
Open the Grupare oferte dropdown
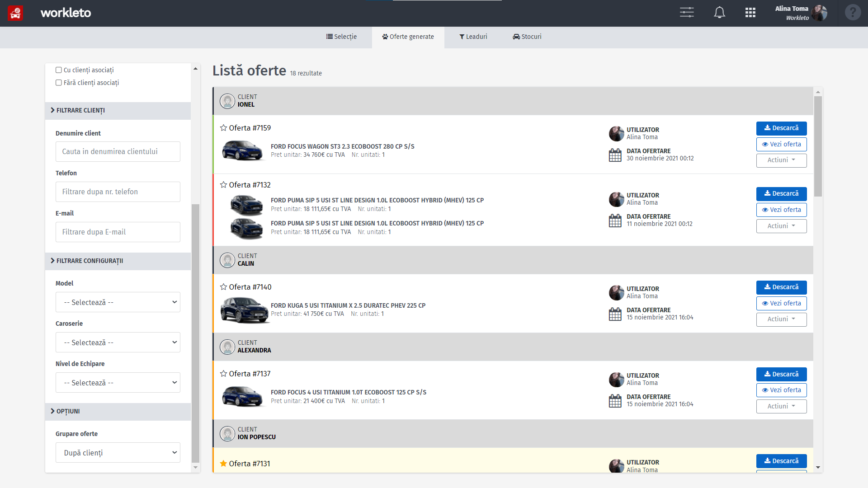(118, 453)
